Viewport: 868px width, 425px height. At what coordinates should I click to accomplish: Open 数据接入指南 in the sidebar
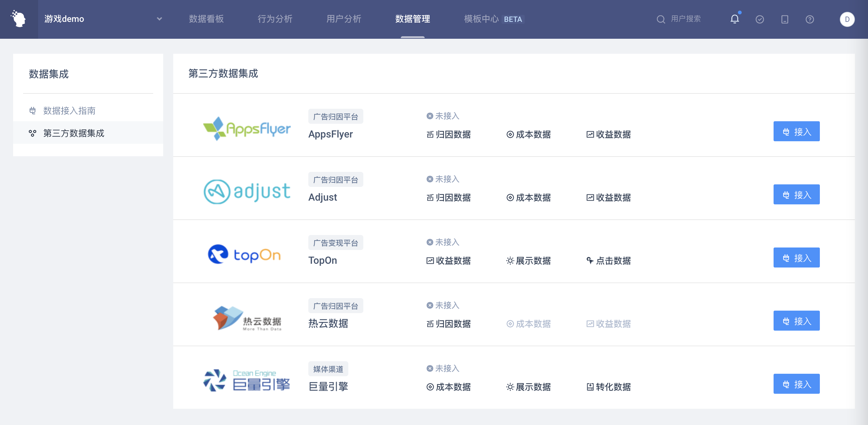click(88, 110)
